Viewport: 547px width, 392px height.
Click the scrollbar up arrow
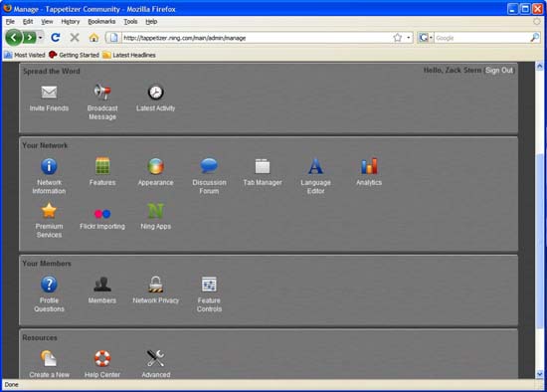pyautogui.click(x=539, y=66)
